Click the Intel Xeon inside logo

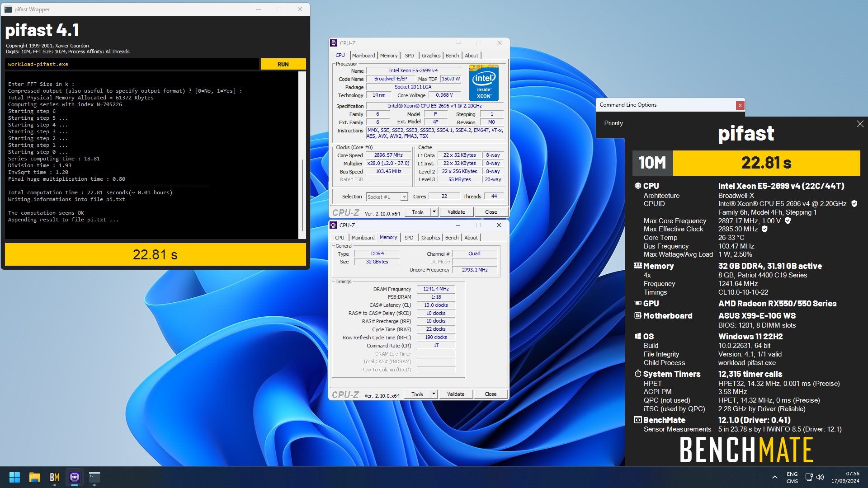484,83
